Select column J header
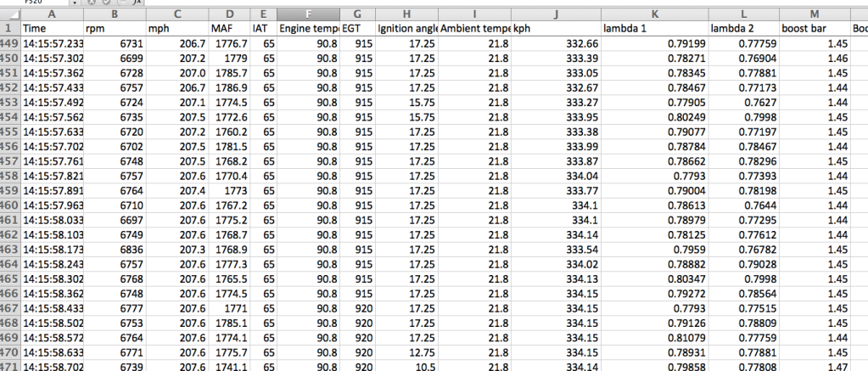 click(557, 14)
